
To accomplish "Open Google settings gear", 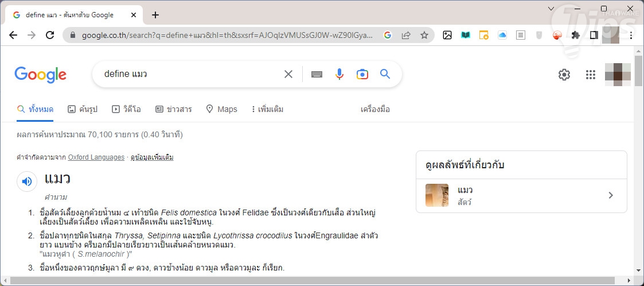I will (564, 75).
